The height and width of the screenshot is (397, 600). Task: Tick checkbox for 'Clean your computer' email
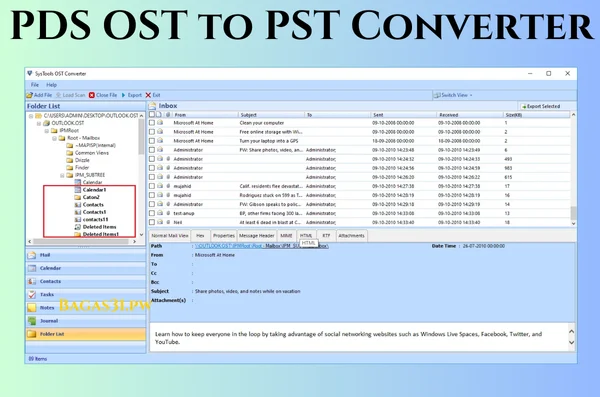tap(152, 123)
